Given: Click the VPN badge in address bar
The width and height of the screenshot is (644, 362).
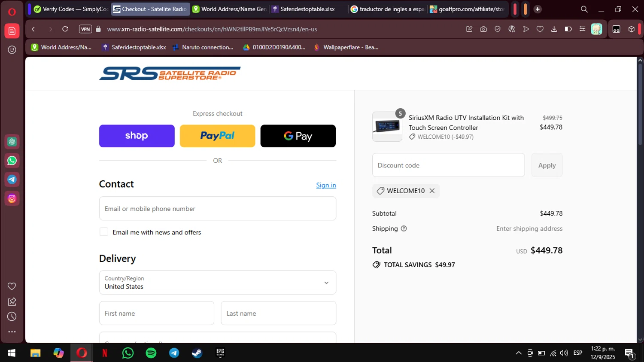Looking at the screenshot, I should pos(85,29).
